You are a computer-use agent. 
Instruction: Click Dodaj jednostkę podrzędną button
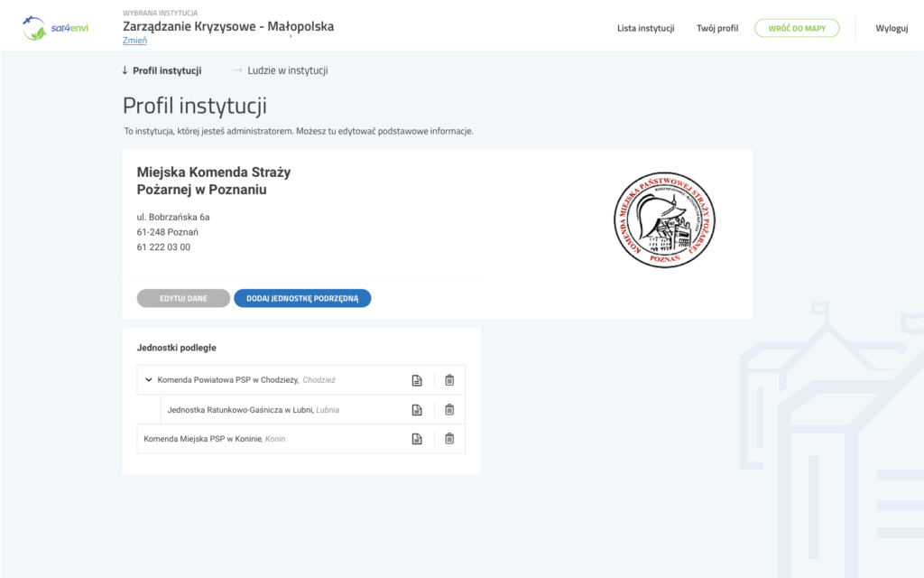point(302,297)
